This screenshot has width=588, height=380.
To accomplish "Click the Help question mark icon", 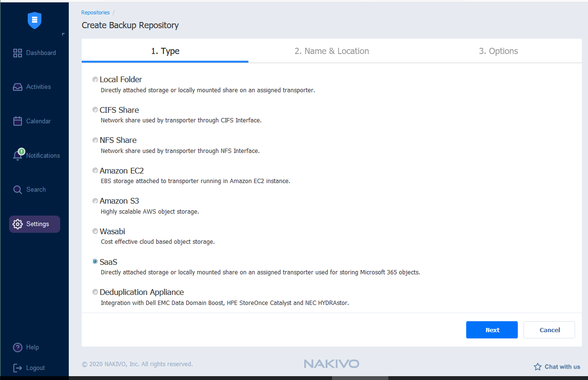I will [18, 347].
